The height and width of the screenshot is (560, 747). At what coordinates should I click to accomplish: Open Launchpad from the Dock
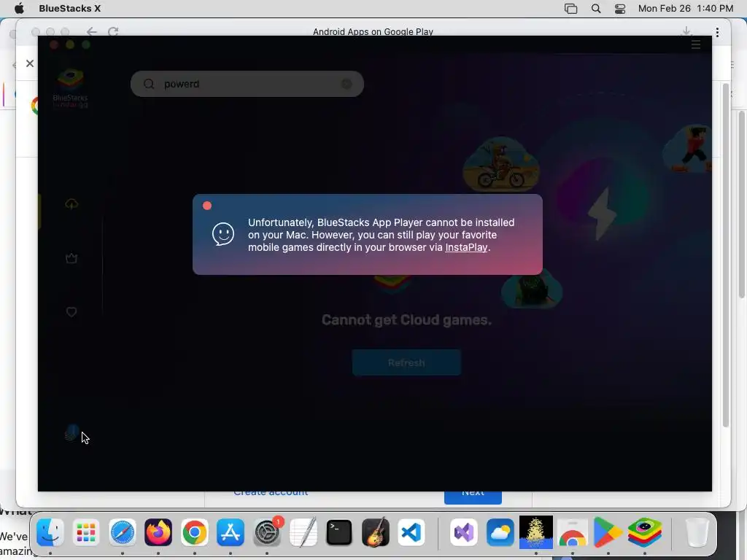pyautogui.click(x=86, y=532)
